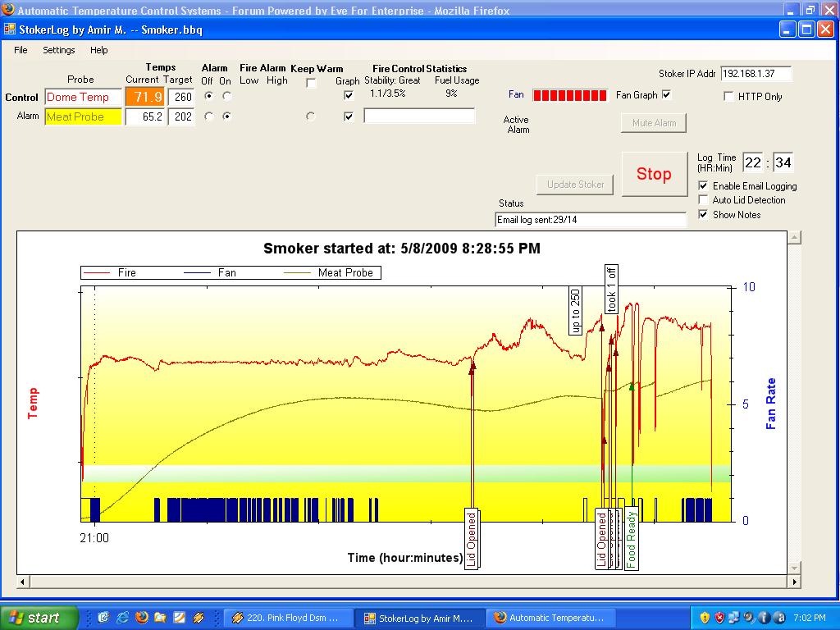Turn on alarm for Dome Temp
The height and width of the screenshot is (630, 840).
(x=226, y=97)
